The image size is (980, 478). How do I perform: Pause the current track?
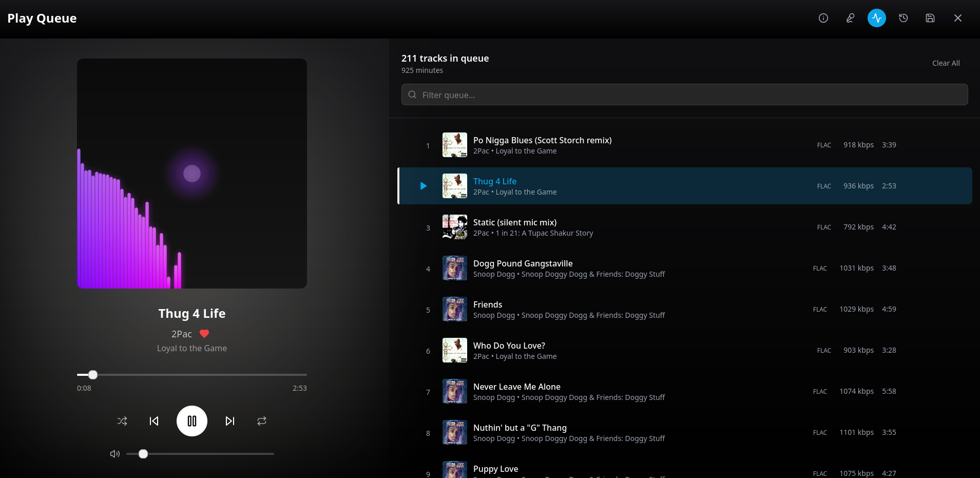[x=192, y=421]
